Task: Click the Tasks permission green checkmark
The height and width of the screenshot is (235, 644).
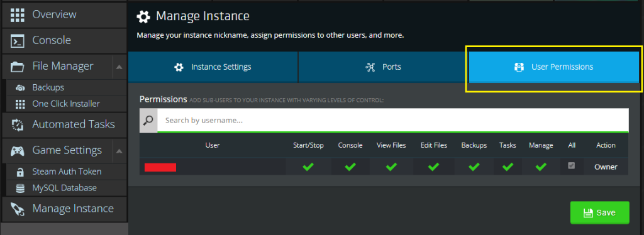Action: (508, 167)
